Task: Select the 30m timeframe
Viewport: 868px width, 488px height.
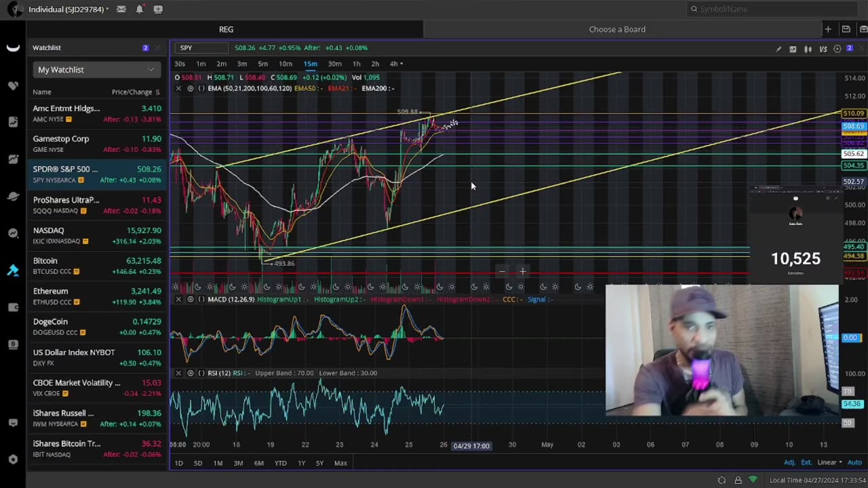Action: pos(334,64)
